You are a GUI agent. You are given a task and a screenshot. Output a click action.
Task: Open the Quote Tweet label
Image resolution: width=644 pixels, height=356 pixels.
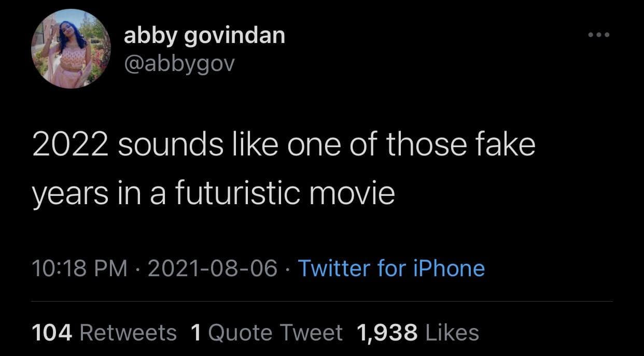coord(275,332)
